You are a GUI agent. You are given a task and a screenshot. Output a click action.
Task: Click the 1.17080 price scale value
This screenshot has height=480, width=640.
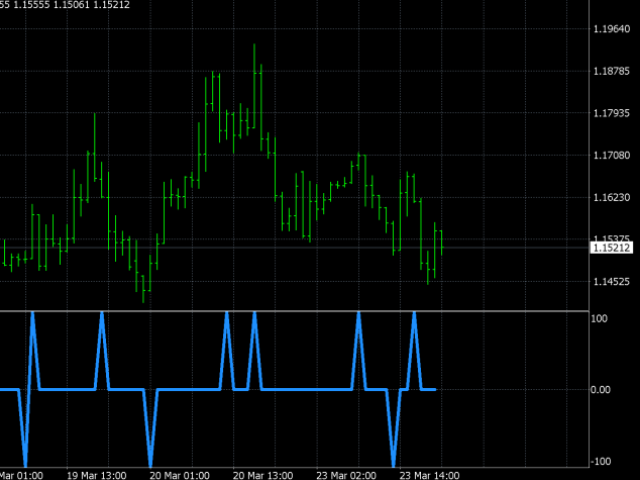point(611,155)
